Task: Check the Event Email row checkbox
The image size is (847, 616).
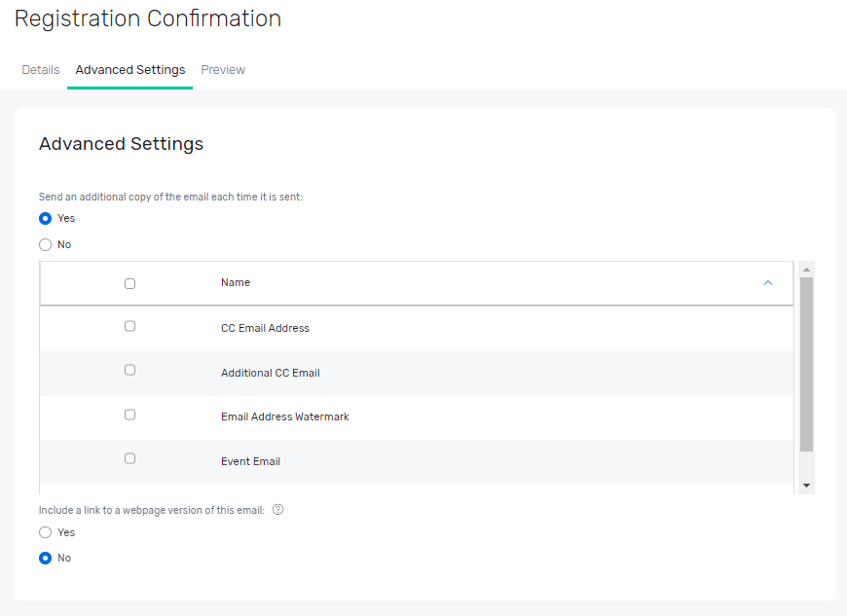Action: (130, 459)
